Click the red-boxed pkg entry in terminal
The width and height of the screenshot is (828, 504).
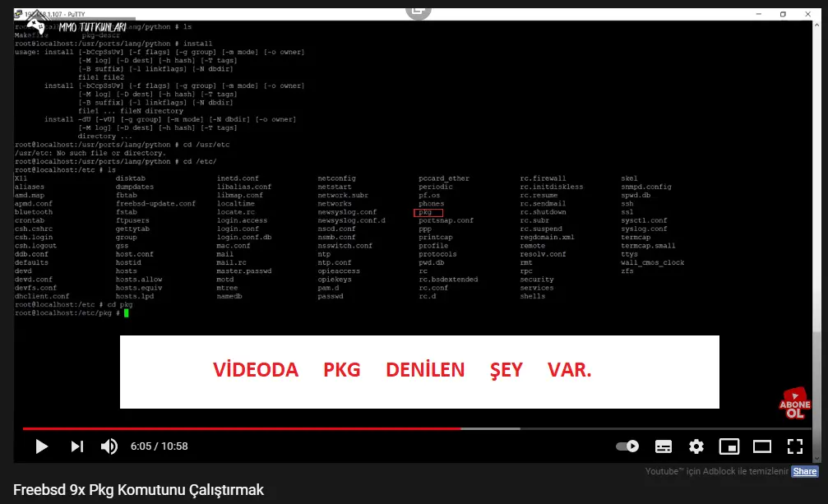pyautogui.click(x=428, y=212)
